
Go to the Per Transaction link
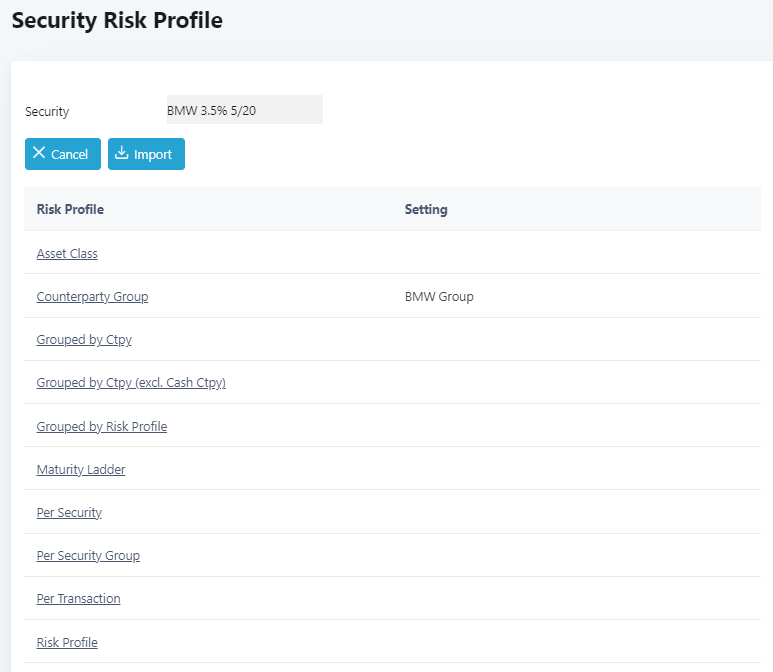pos(78,599)
